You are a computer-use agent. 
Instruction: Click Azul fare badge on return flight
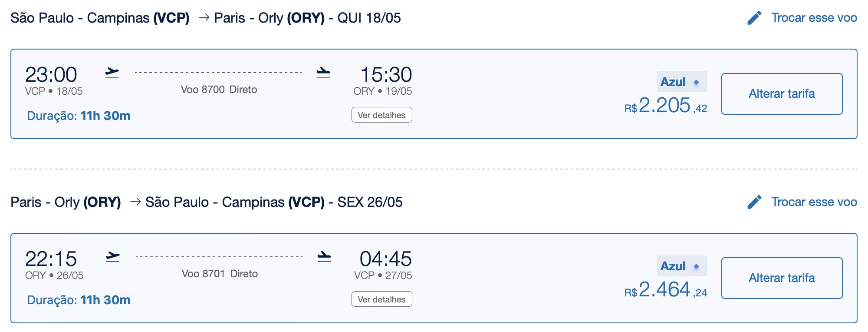(x=682, y=266)
